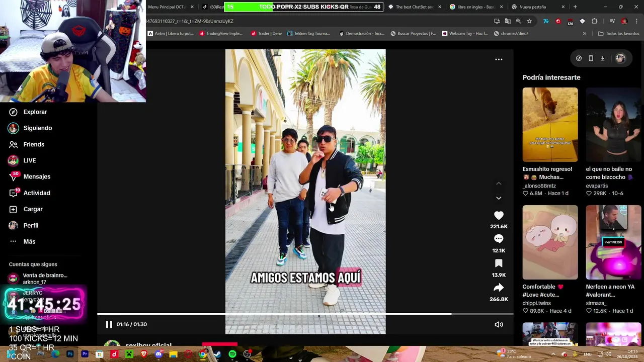The width and height of the screenshot is (644, 362).
Task: Open Explorar in the sidebar
Action: click(28, 112)
